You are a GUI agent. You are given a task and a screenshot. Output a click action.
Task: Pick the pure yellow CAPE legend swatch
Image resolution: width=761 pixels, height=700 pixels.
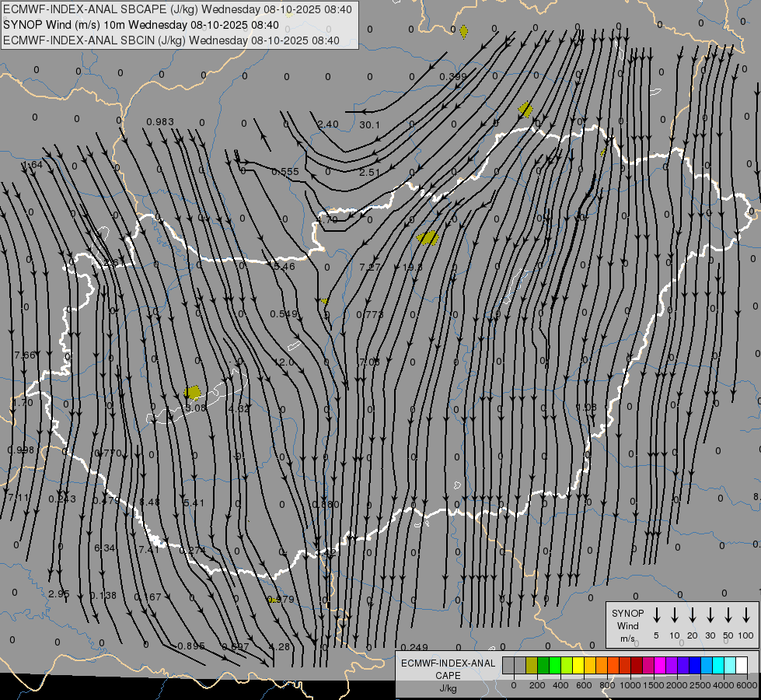point(578,666)
